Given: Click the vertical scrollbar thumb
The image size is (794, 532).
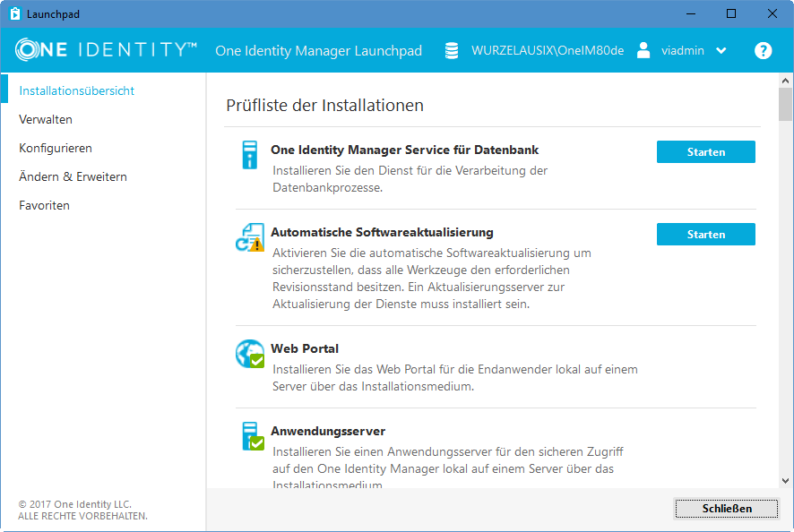Looking at the screenshot, I should pos(785,104).
